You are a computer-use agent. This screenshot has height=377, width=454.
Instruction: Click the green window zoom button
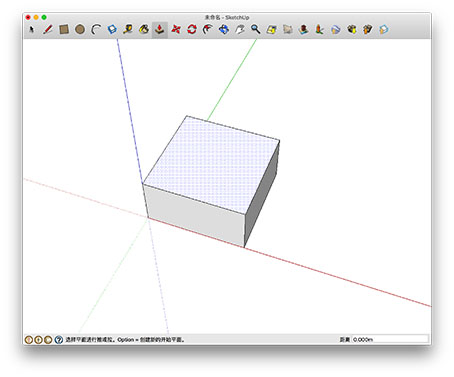pos(44,17)
